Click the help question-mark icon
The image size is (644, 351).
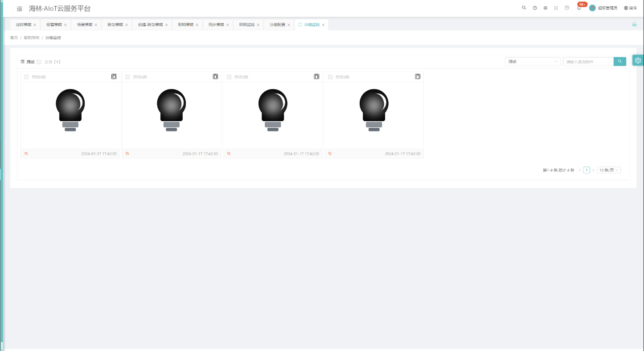535,8
